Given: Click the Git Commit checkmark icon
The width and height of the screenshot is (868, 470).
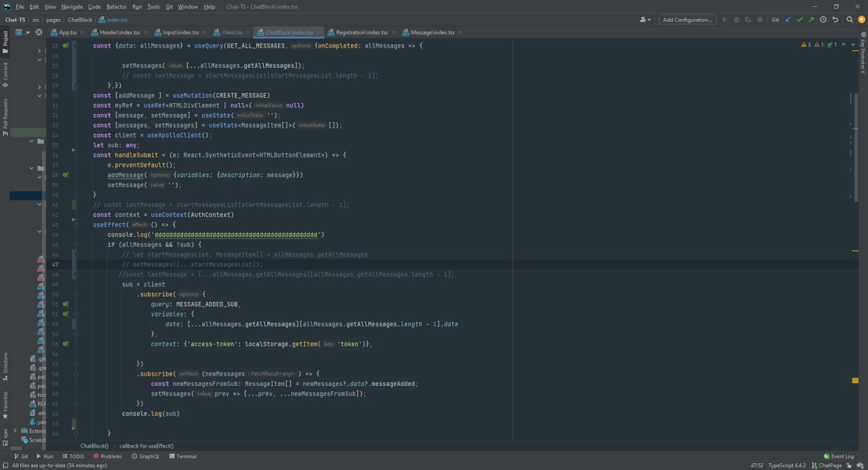Looking at the screenshot, I should tap(800, 20).
